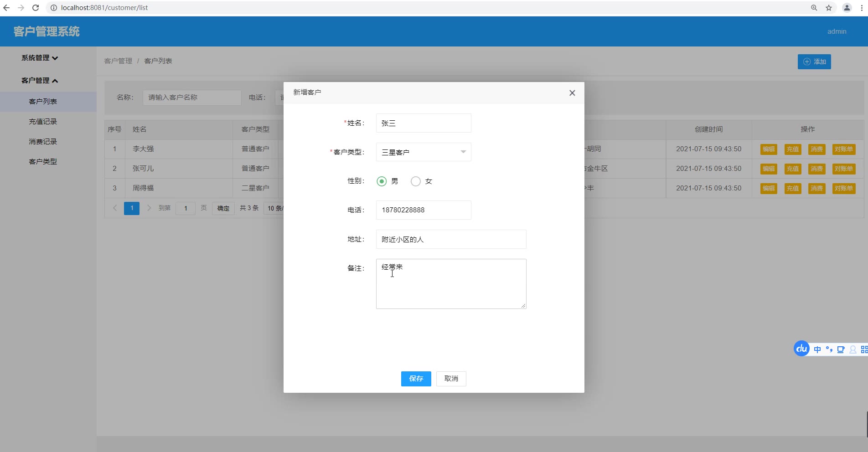Go to next page in pagination
This screenshot has height=452, width=868.
point(149,208)
